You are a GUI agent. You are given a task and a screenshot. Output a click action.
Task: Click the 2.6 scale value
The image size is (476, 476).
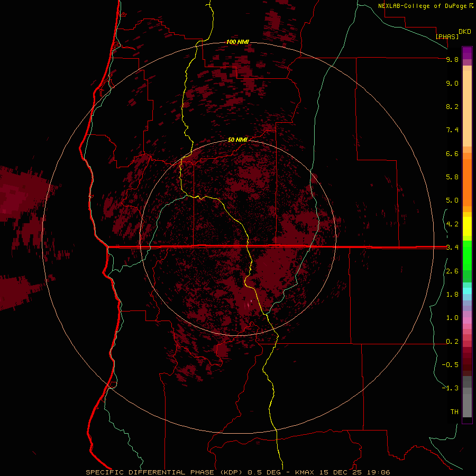point(452,271)
